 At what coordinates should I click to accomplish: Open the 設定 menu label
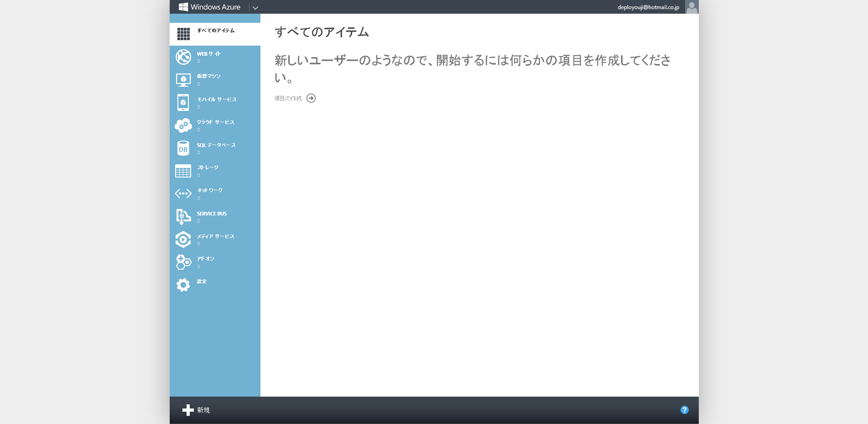pyautogui.click(x=202, y=282)
